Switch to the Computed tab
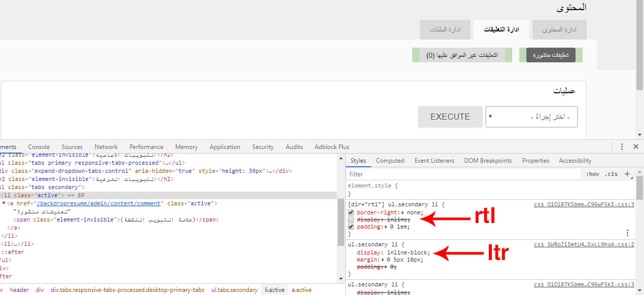Screen dimensions: 644x295 pyautogui.click(x=390, y=161)
